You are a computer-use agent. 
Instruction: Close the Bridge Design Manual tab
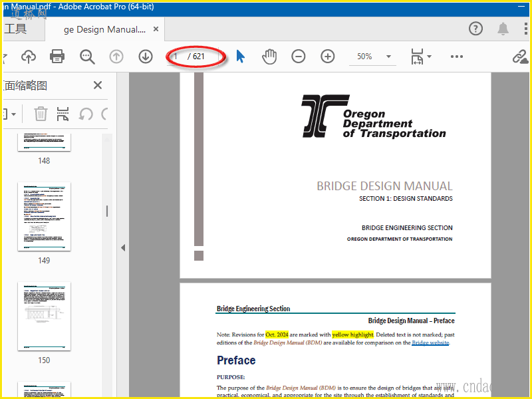pos(156,29)
